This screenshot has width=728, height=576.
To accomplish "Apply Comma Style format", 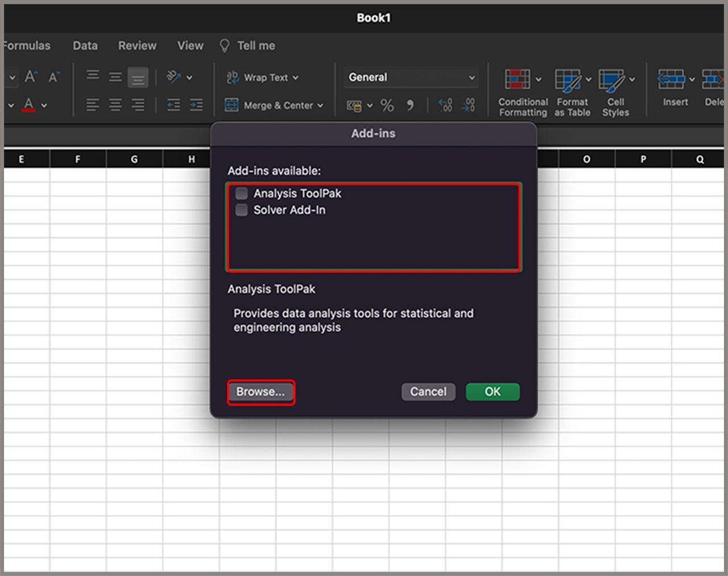I will [x=410, y=105].
